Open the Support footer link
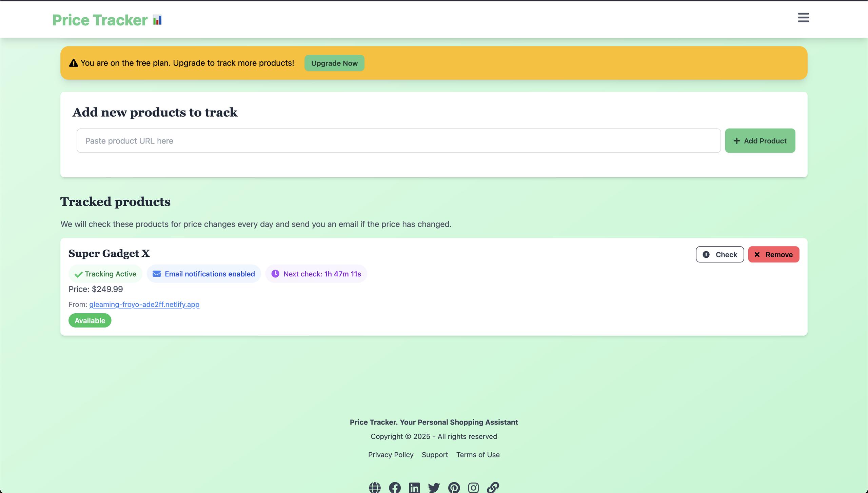The height and width of the screenshot is (493, 868). pyautogui.click(x=435, y=455)
